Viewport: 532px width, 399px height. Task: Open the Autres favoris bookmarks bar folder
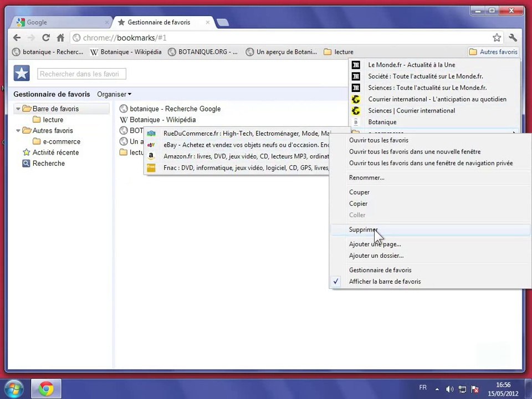click(x=493, y=52)
